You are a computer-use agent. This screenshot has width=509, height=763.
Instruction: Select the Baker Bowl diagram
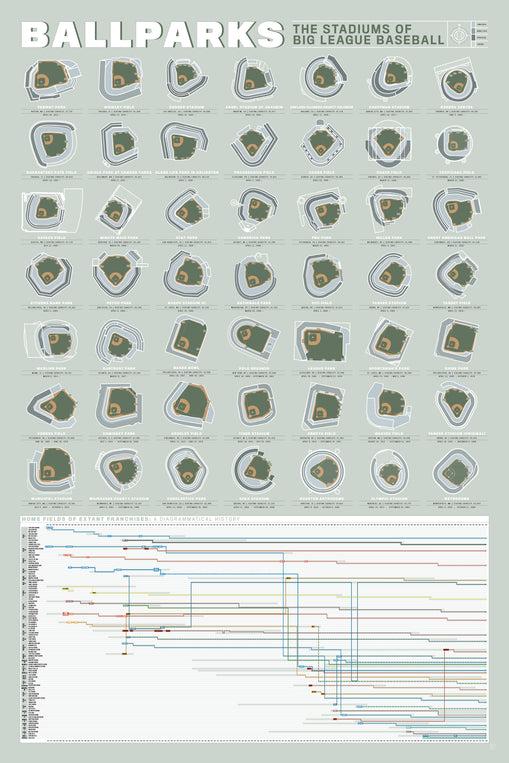point(187,339)
